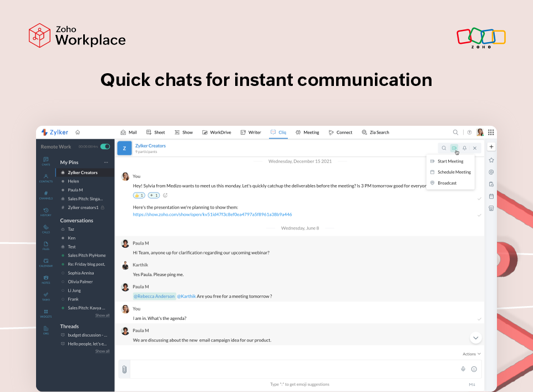Open Calls from the left sidebar
The image size is (533, 392).
46,228
